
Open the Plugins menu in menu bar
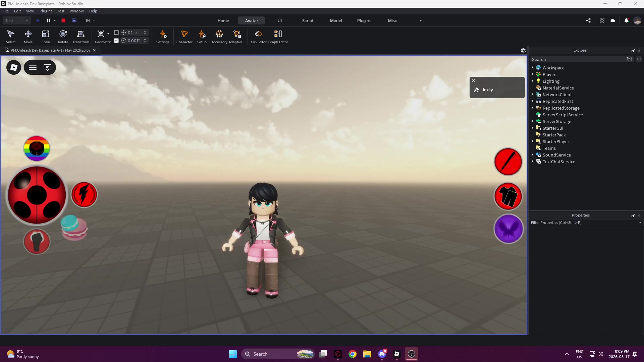point(46,11)
